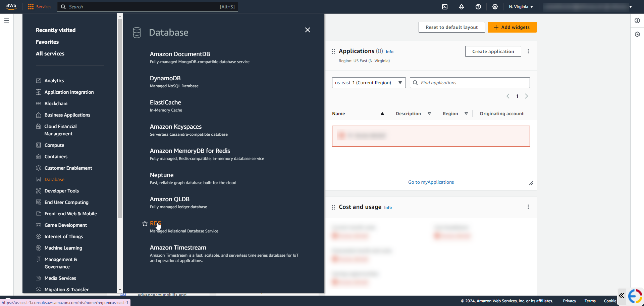Image resolution: width=644 pixels, height=306 pixels.
Task: Open the settings gear in top bar
Action: [495, 7]
